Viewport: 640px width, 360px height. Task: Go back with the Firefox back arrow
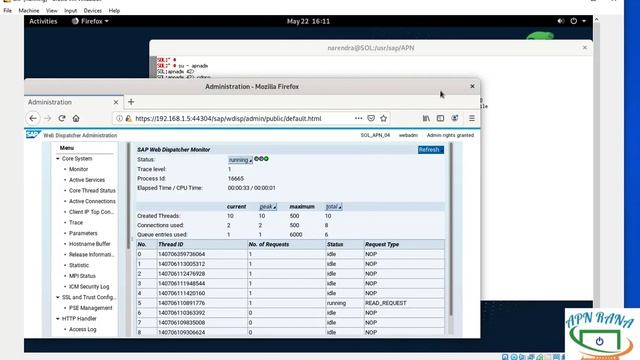coord(33,118)
